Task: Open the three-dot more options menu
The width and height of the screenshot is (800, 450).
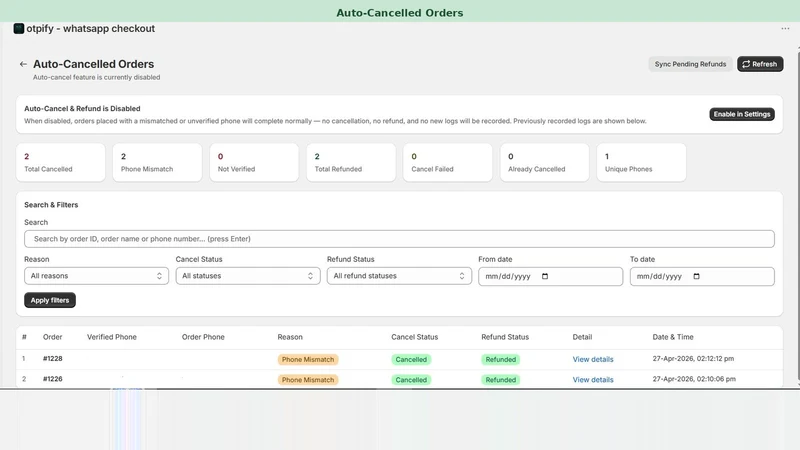Action: click(x=785, y=29)
